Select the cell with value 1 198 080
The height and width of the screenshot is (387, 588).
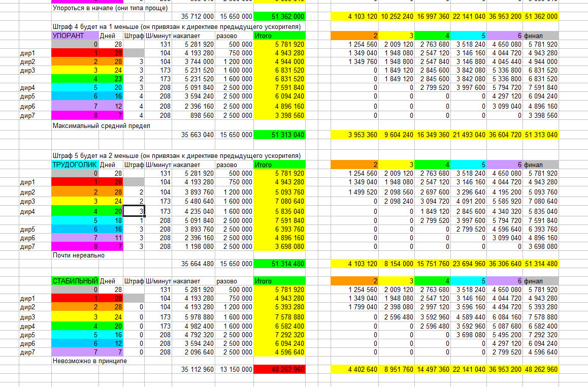[x=193, y=247]
